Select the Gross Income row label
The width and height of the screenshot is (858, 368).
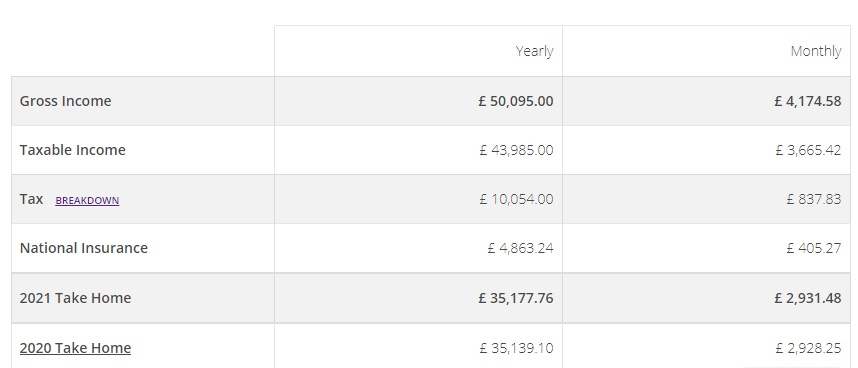65,101
